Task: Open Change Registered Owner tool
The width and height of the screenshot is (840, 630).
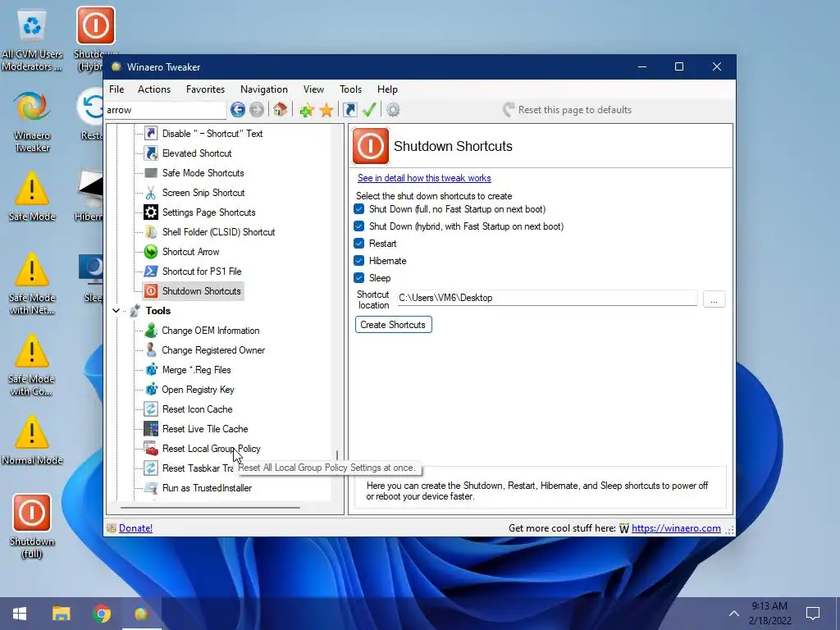Action: pos(213,350)
